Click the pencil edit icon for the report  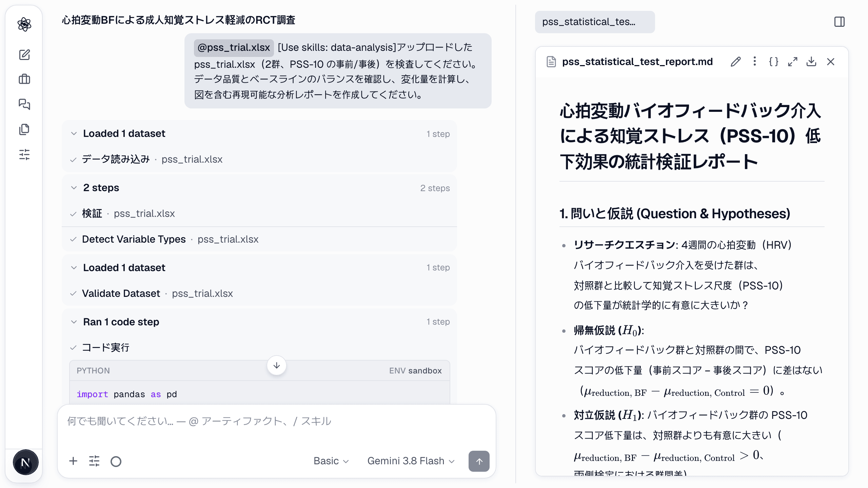[735, 62]
